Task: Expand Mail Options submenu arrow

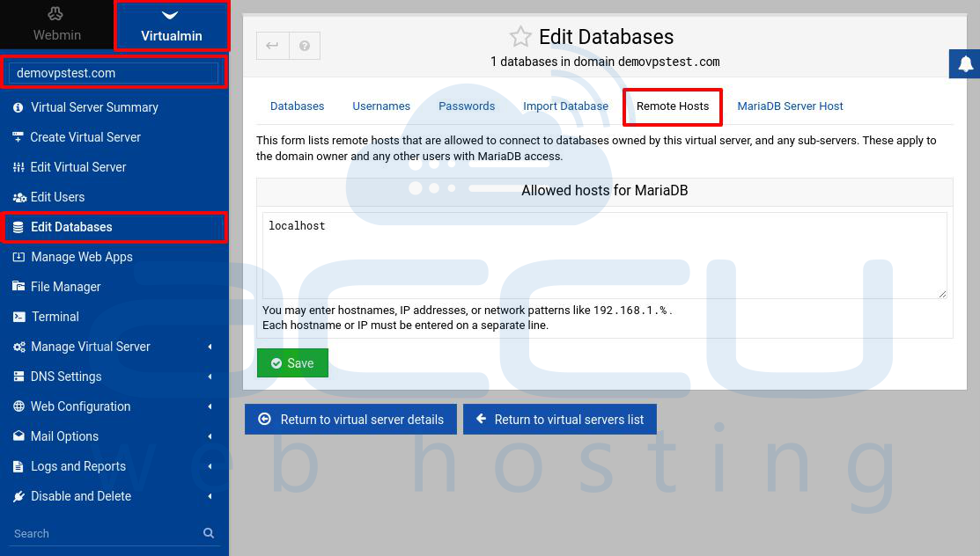Action: click(x=210, y=436)
